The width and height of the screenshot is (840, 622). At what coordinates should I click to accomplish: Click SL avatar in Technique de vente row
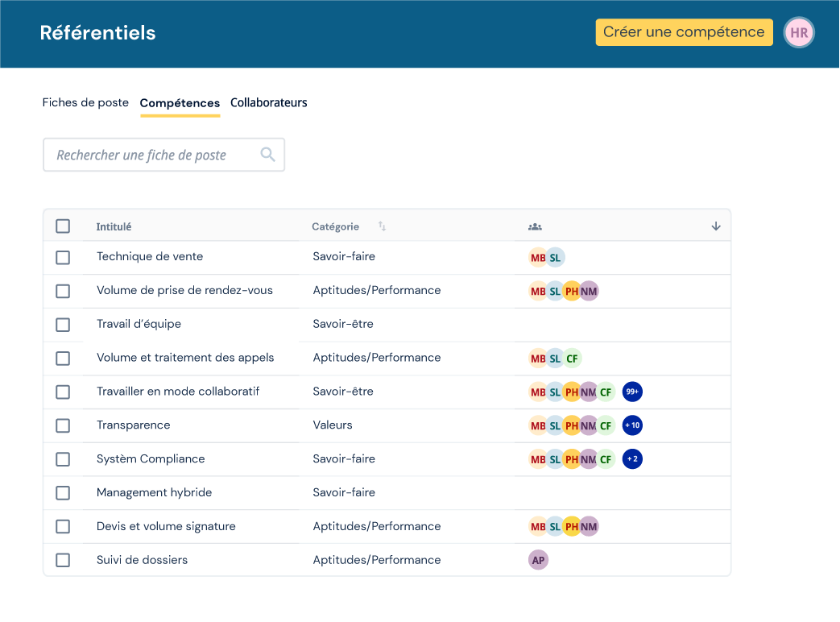tap(556, 258)
